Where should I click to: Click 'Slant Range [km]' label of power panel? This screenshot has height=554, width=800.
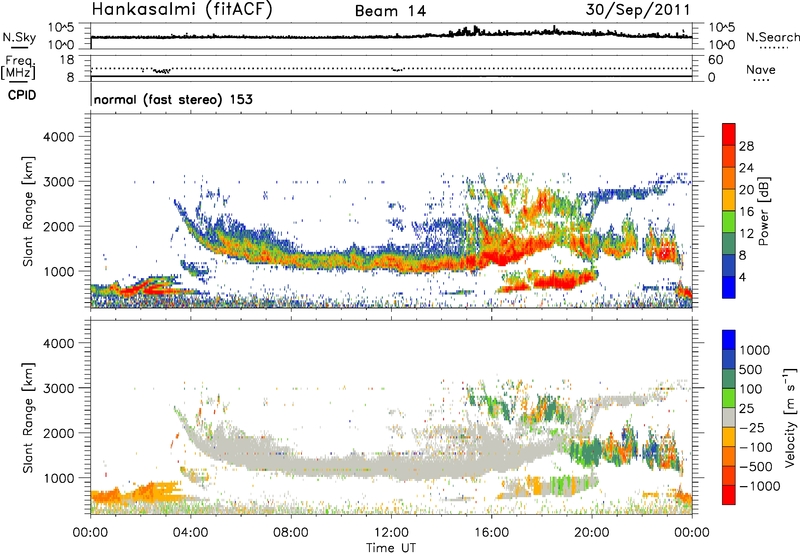click(28, 211)
